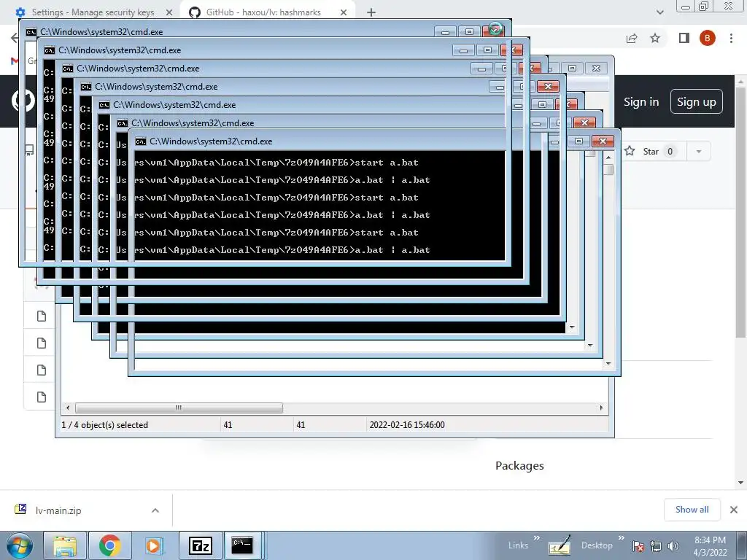Viewport: 747px width, 560px height.
Task: Click front cmd window scroll up arrow
Action: point(608,157)
